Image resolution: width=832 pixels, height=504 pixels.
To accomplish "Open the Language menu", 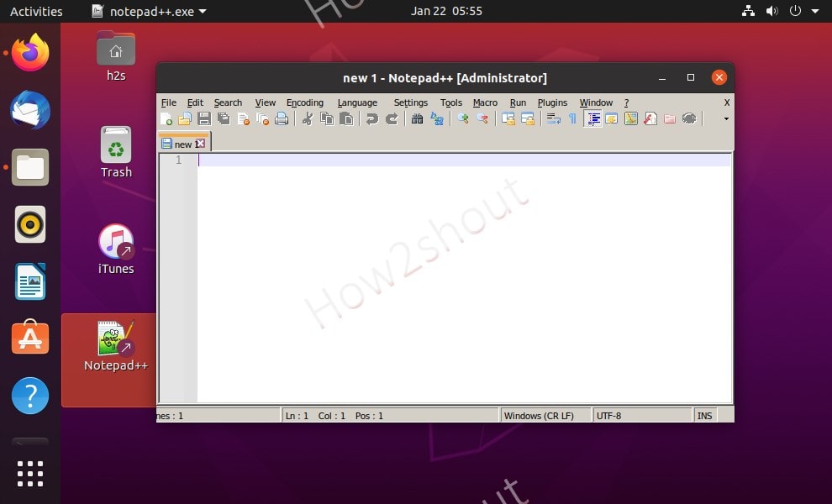I will [357, 102].
